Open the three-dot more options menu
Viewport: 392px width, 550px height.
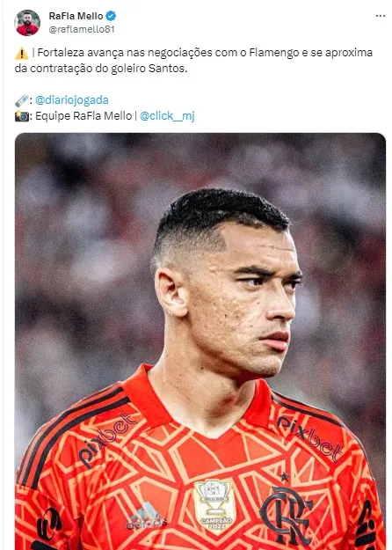pos(380,16)
